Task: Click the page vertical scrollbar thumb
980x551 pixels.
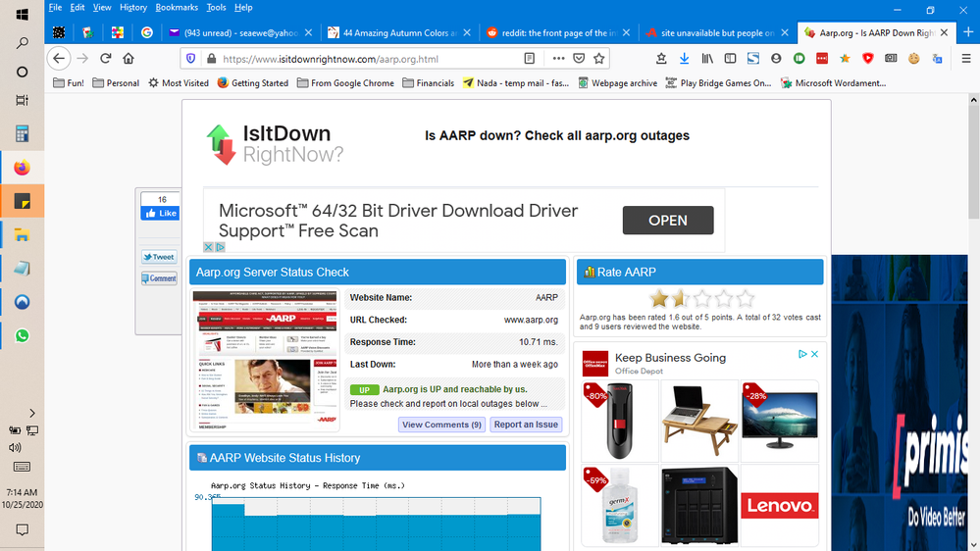Action: click(x=973, y=163)
